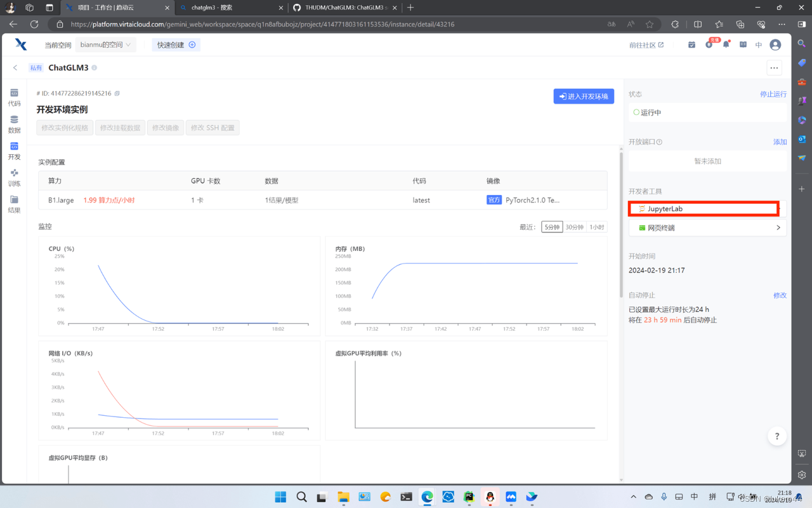Click the platform logo in the header
The image size is (812, 508).
coord(21,44)
